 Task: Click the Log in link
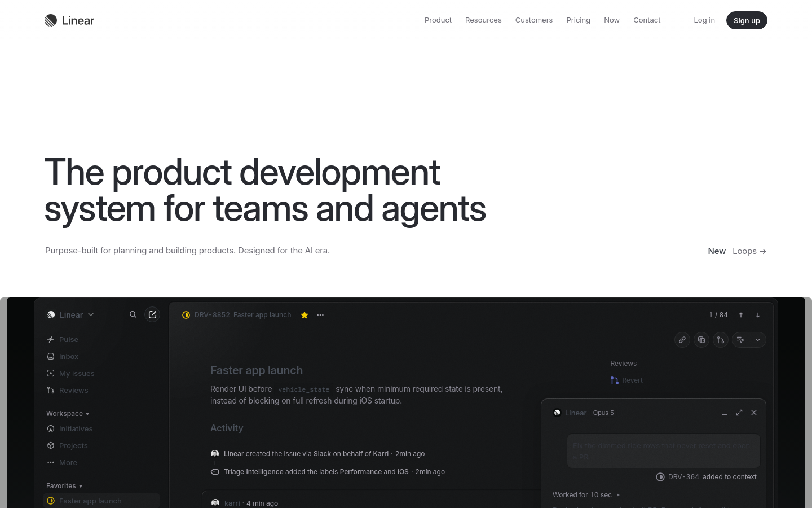click(704, 20)
